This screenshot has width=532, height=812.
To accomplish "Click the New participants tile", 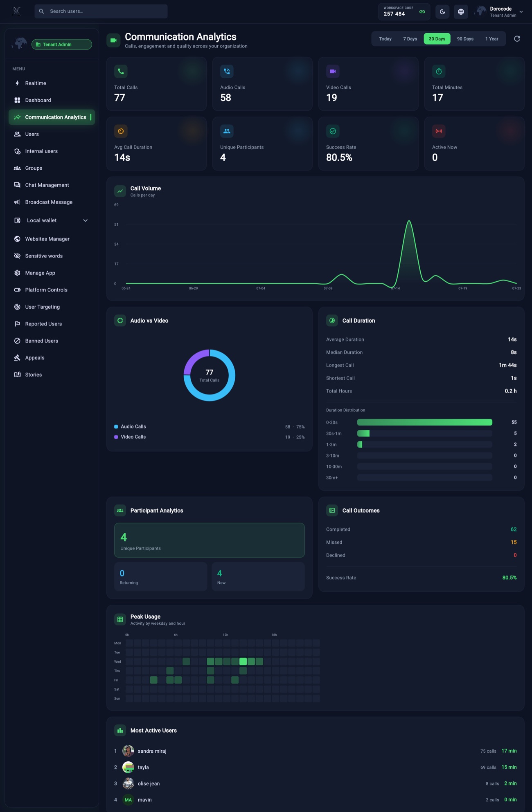I will click(x=258, y=576).
